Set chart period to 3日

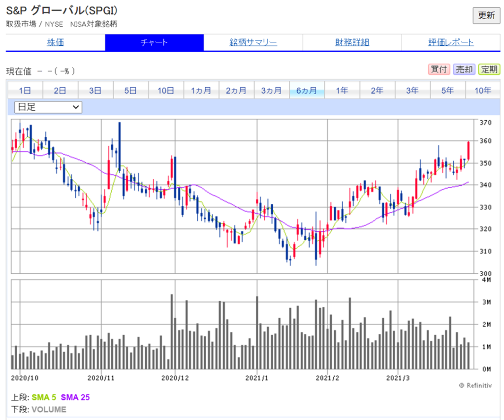pyautogui.click(x=95, y=91)
